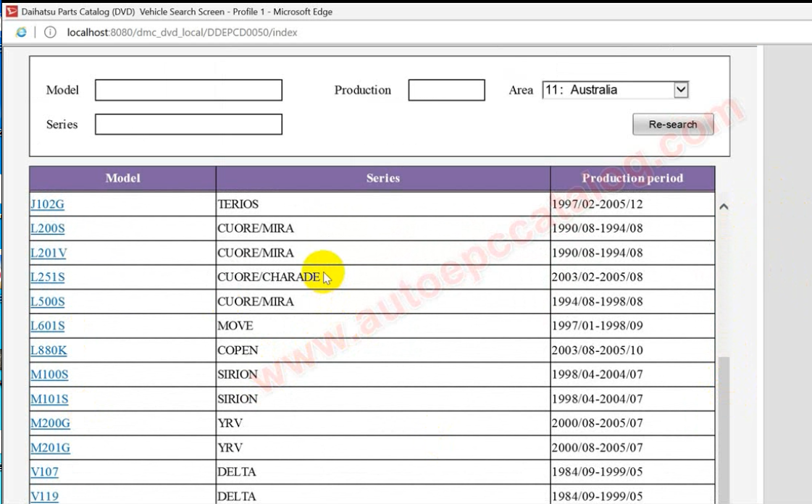Image resolution: width=812 pixels, height=504 pixels.
Task: Click the Edge browser icon beside address bar
Action: [22, 33]
